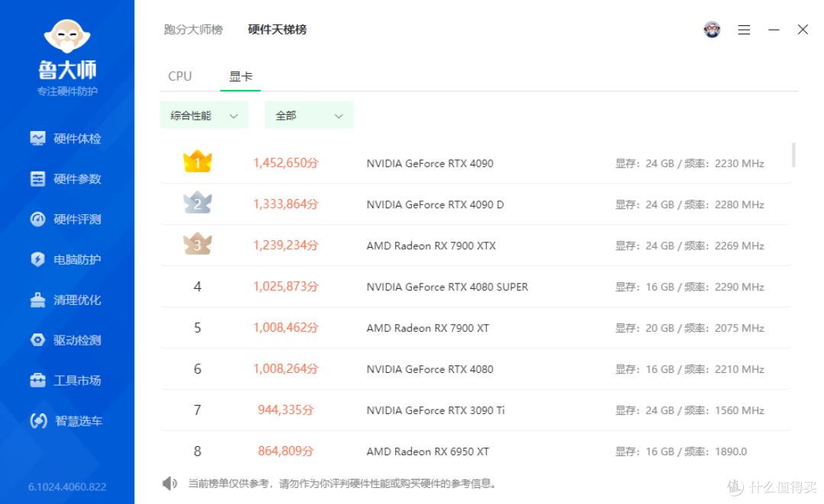Open 清理优化 broom item

click(x=66, y=300)
